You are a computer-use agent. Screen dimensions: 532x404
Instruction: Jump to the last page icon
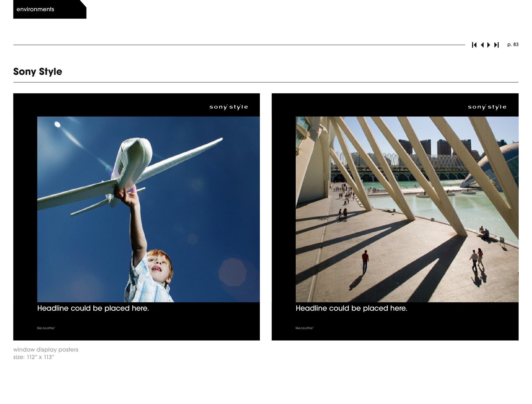pyautogui.click(x=497, y=45)
